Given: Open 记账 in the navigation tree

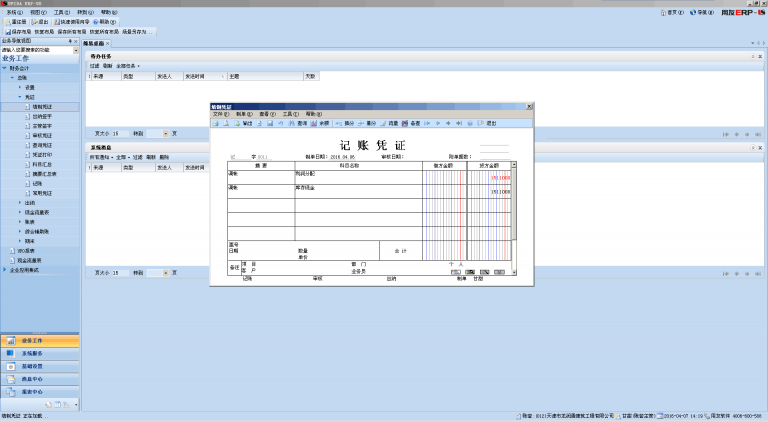Looking at the screenshot, I should pyautogui.click(x=37, y=184).
